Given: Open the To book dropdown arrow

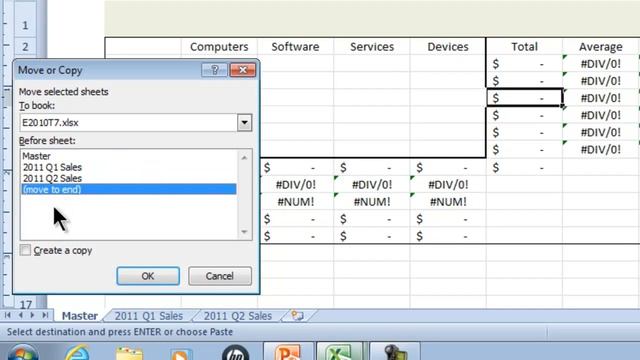Looking at the screenshot, I should (x=244, y=122).
